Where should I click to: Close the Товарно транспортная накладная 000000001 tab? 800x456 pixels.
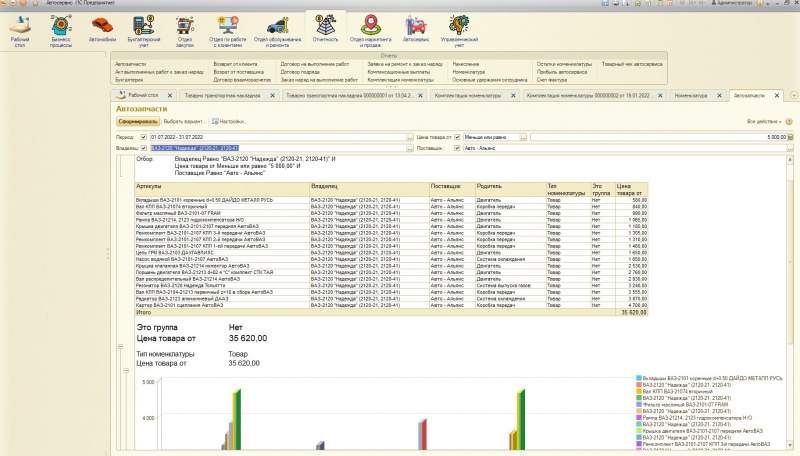pyautogui.click(x=420, y=95)
